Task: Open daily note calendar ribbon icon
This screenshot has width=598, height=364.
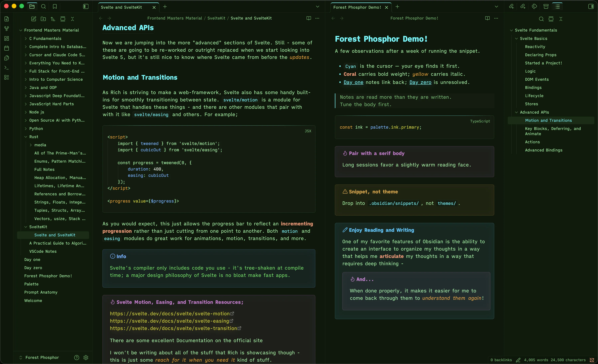Action: [x=7, y=48]
